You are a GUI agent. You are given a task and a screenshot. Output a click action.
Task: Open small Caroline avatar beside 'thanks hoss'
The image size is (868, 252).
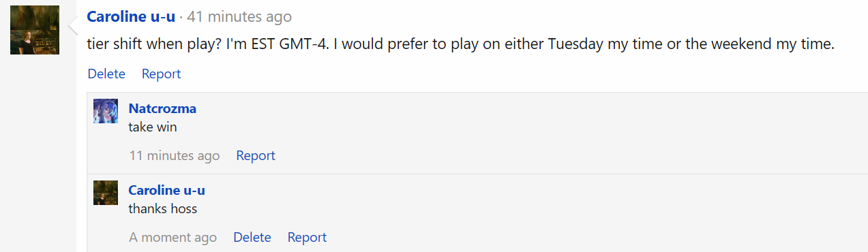coord(106,193)
